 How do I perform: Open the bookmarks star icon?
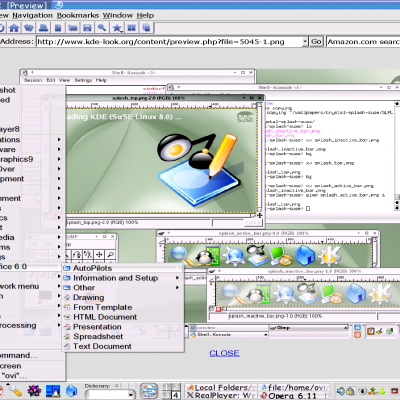pyautogui.click(x=117, y=28)
